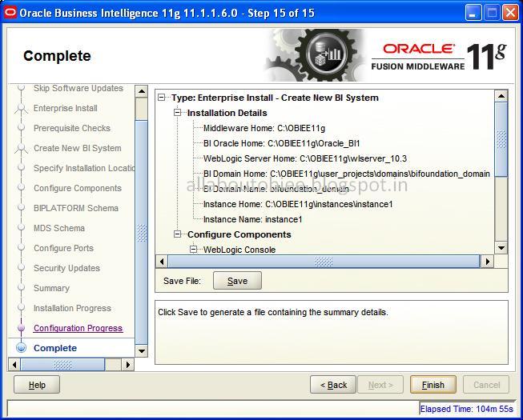The image size is (523, 420).
Task: Select the Enterprise Install step
Action: (x=66, y=108)
